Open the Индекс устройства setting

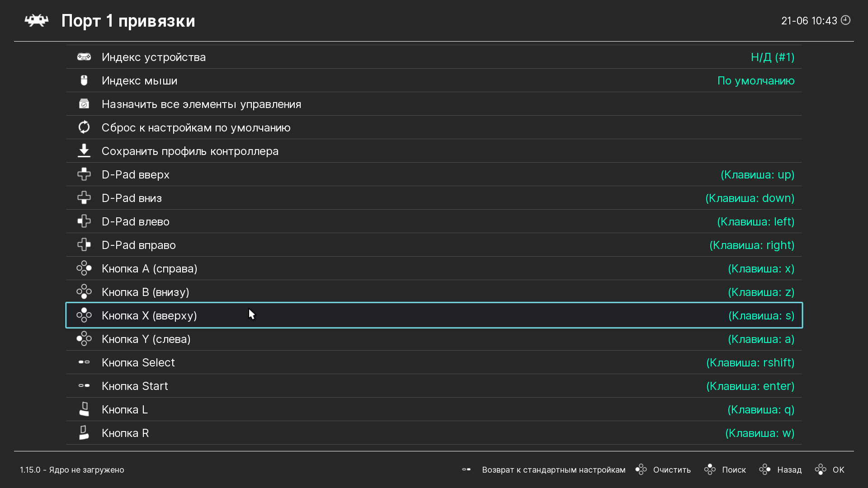click(434, 57)
